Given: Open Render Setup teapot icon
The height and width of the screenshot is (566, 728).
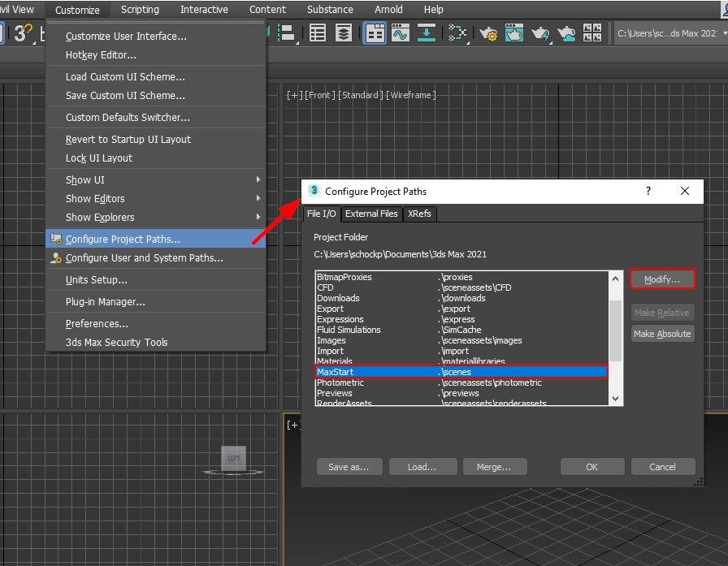Looking at the screenshot, I should coord(488,33).
